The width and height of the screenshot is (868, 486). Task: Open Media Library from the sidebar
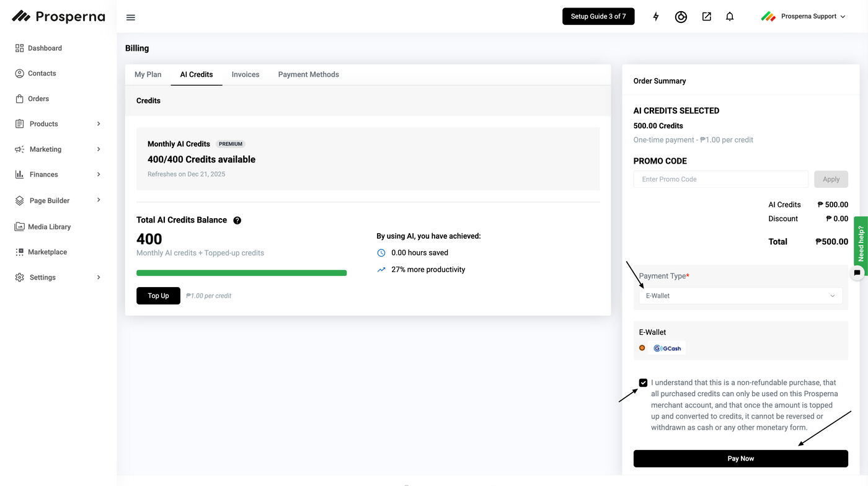pyautogui.click(x=49, y=227)
